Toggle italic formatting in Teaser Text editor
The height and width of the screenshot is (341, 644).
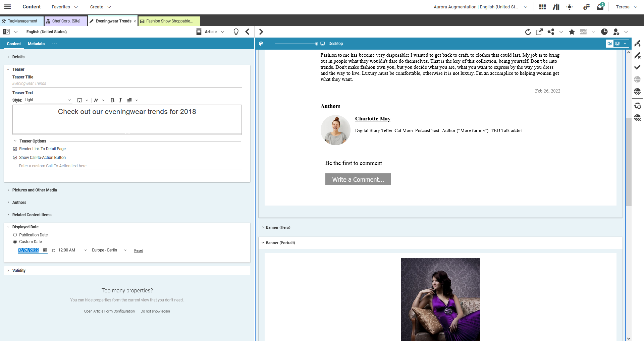pyautogui.click(x=120, y=100)
